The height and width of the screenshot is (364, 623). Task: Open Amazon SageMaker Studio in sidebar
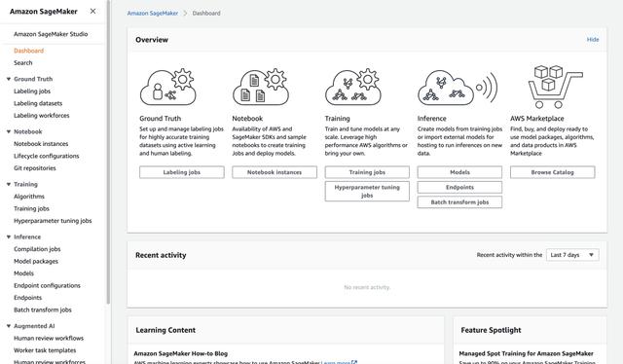(x=51, y=34)
